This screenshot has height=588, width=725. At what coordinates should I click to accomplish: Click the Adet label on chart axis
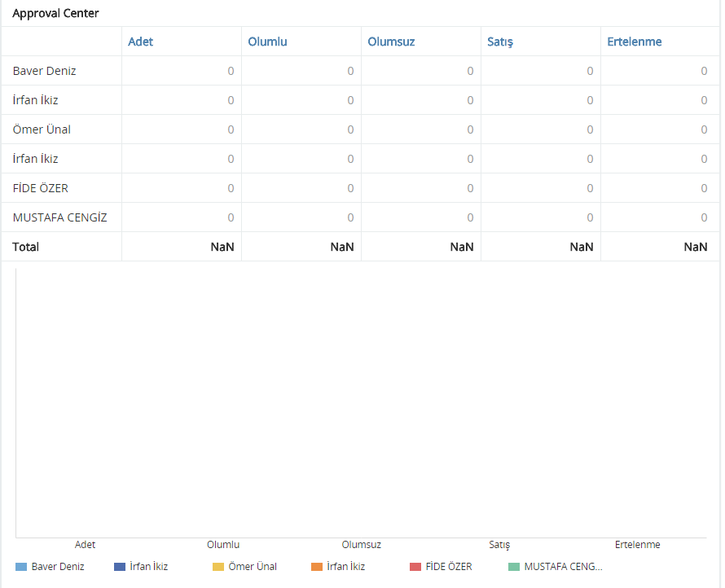click(x=85, y=545)
